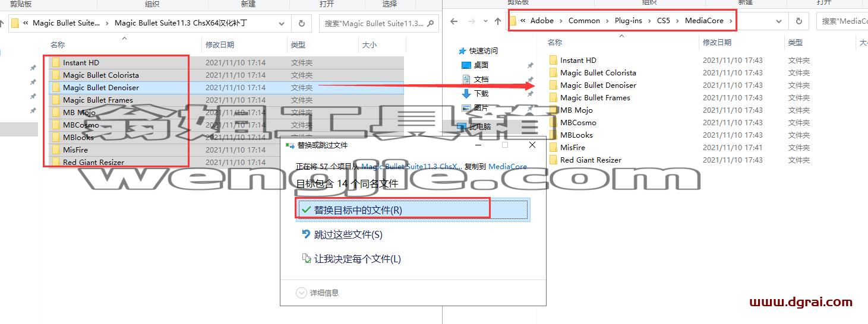Screen dimensions: 868x324
Task: Go back in MediaCore window
Action: [454, 21]
